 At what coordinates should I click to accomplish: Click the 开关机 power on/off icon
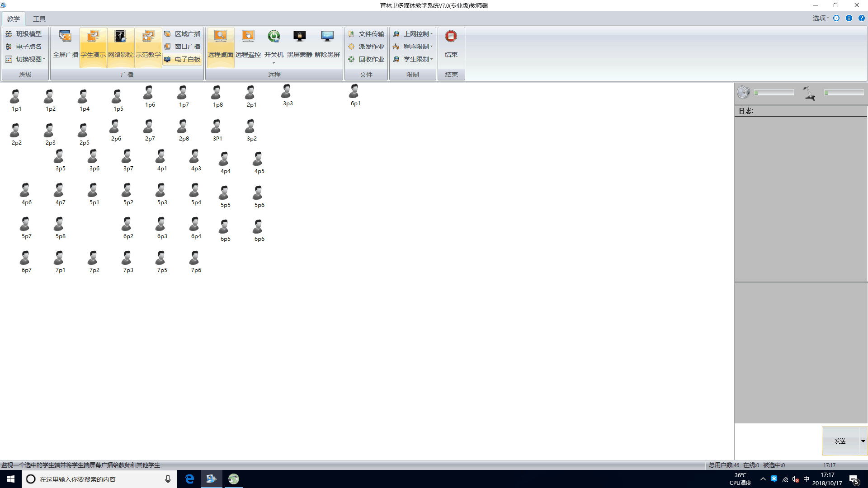(274, 36)
